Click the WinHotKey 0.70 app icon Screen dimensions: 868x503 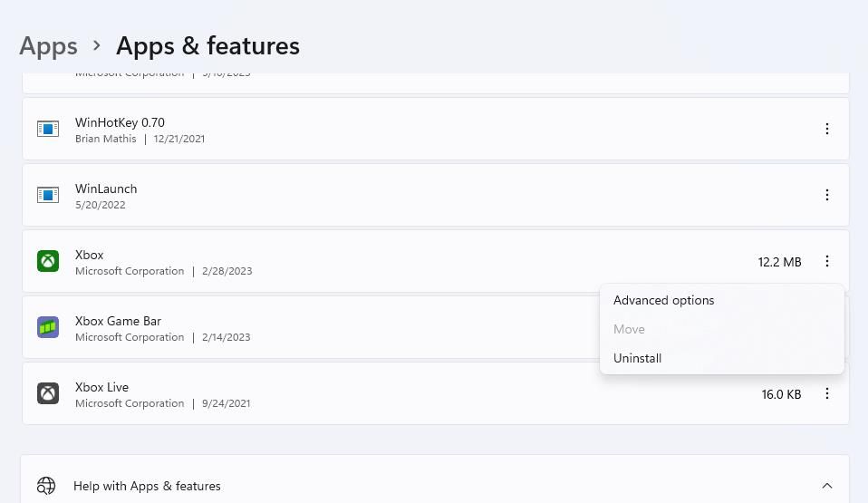48,129
